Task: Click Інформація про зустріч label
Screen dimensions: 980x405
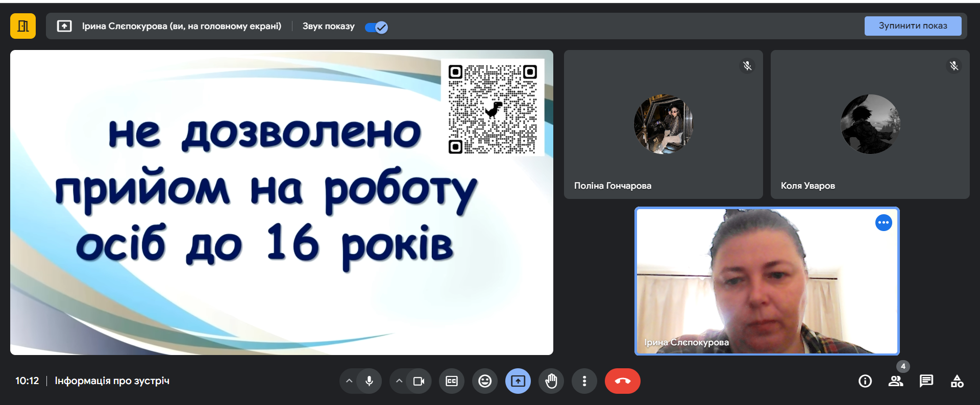Action: click(112, 381)
